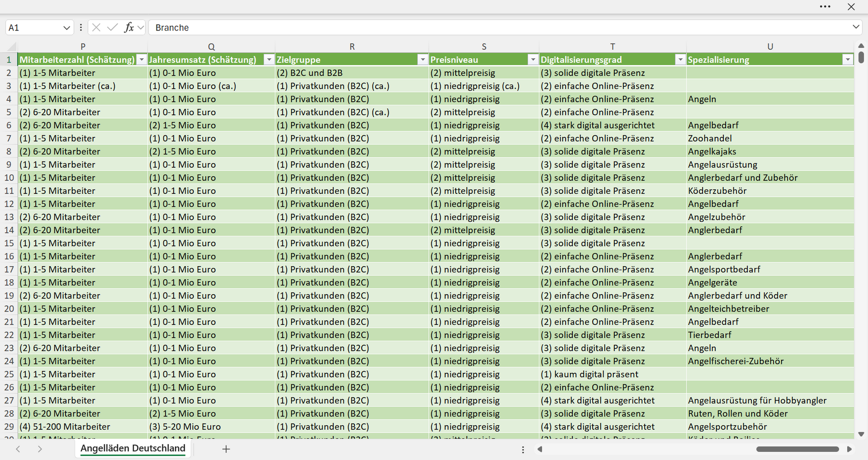Select cell 'Angelsportbedarf'
Screen dimensions: 868x460
[x=770, y=269]
